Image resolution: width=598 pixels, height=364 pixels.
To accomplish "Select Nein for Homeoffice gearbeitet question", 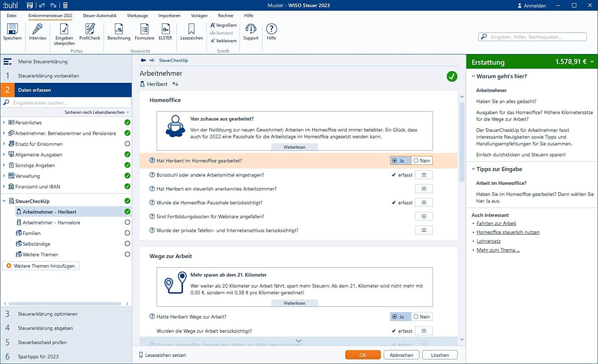I will click(421, 161).
